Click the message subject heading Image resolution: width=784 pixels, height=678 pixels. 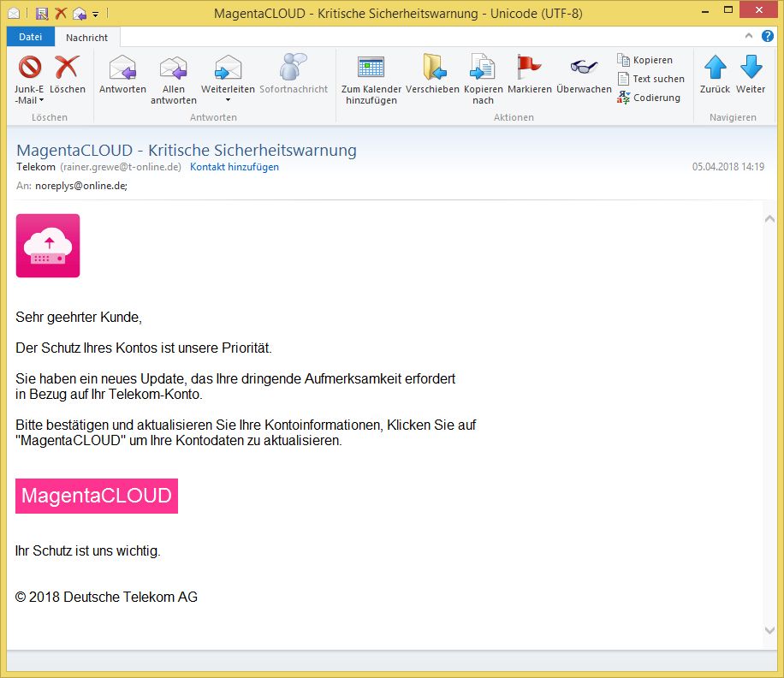[x=187, y=151]
